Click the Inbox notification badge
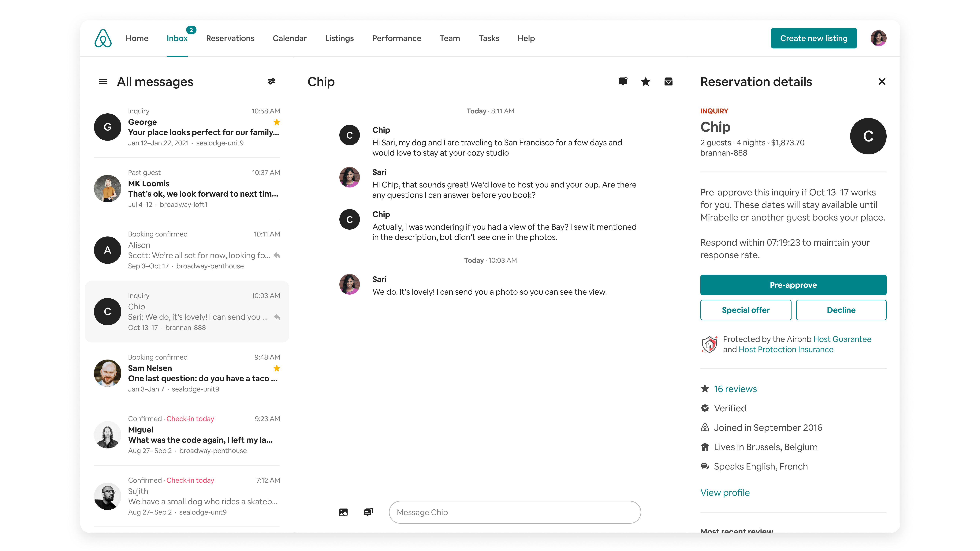Screen dimensions: 980x551 [x=191, y=30]
